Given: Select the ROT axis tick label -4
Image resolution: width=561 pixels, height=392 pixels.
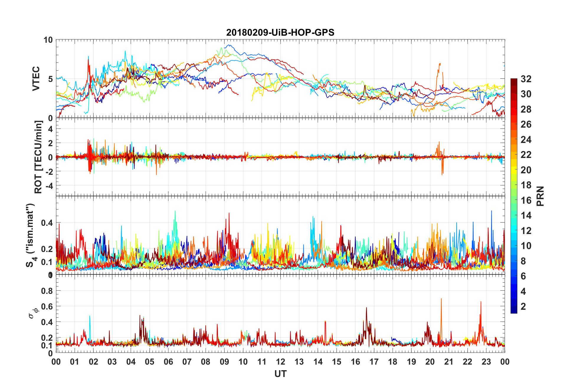Looking at the screenshot, I should (49, 186).
